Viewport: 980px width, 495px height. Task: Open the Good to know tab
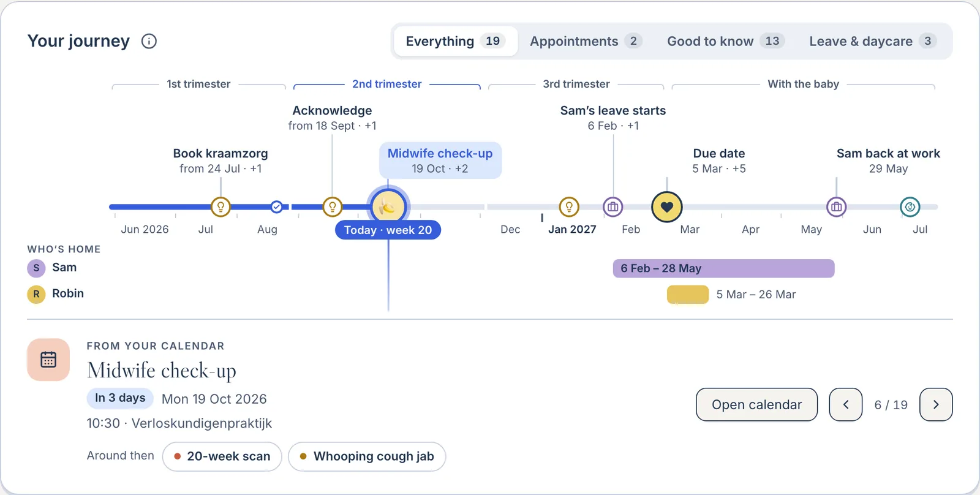726,41
